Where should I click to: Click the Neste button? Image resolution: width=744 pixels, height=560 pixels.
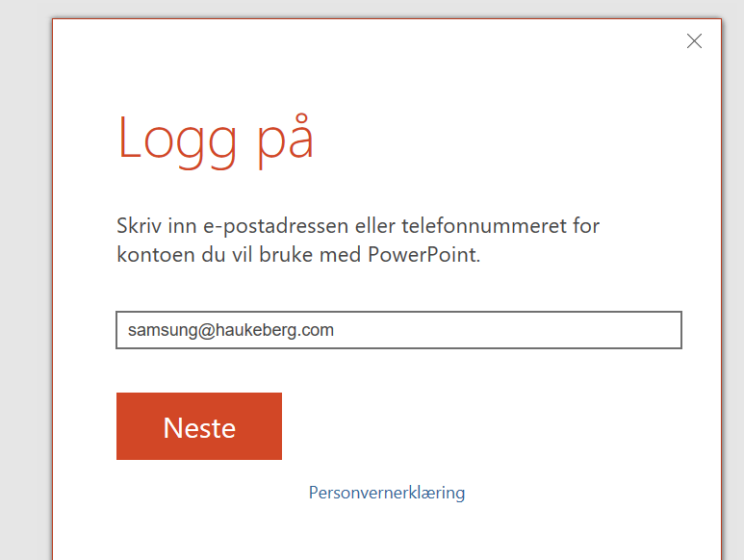[x=199, y=426]
